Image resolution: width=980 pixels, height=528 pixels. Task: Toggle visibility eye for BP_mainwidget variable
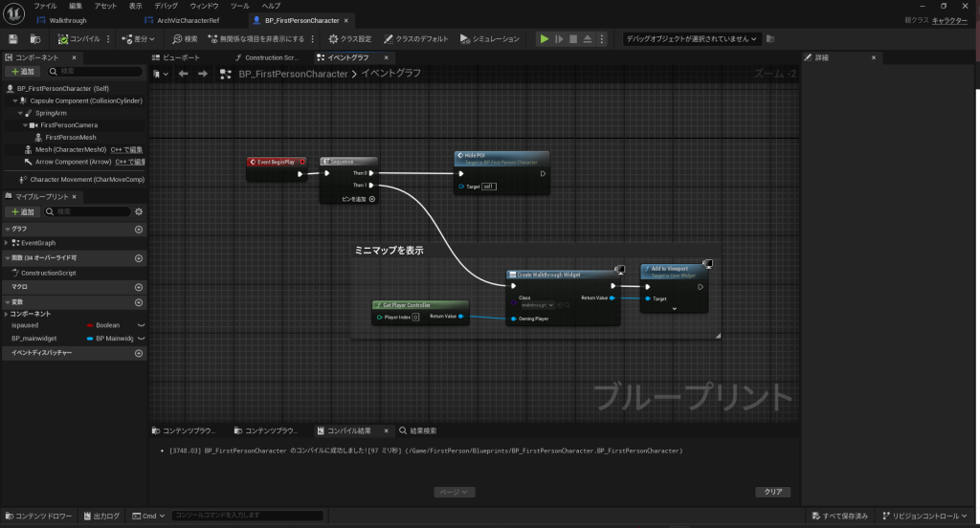click(x=141, y=339)
